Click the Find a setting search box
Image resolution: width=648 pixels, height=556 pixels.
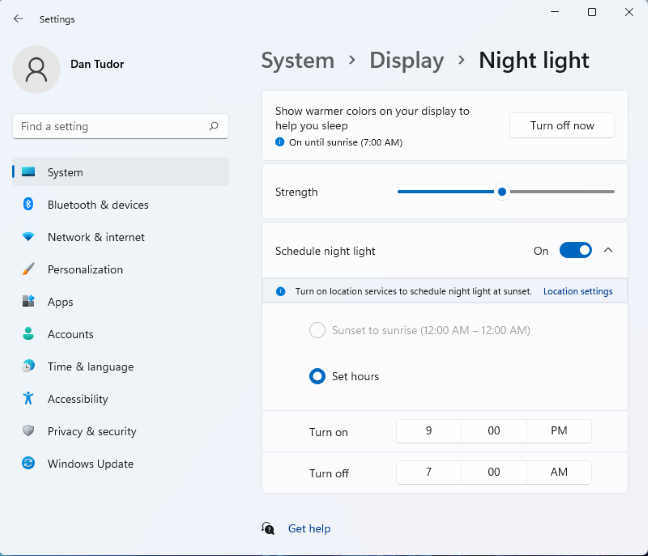pyautogui.click(x=120, y=126)
